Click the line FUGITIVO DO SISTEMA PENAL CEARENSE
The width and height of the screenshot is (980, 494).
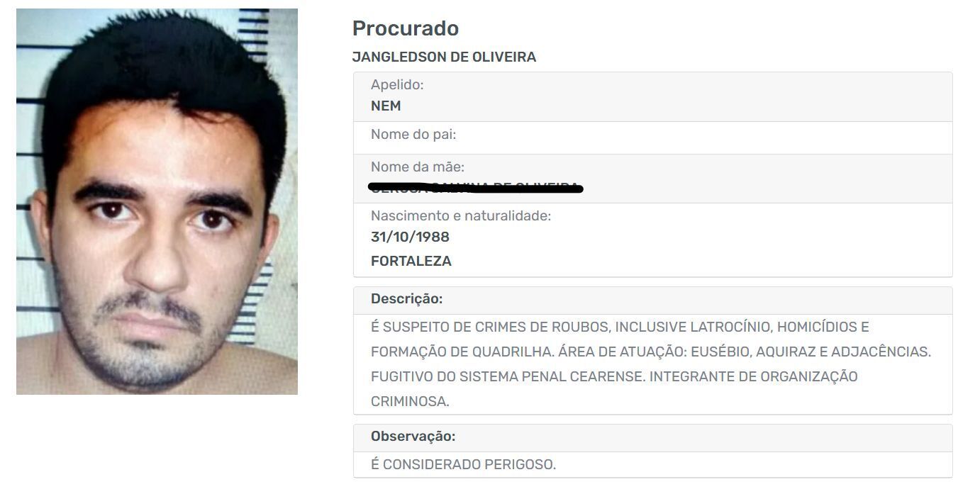coord(614,376)
